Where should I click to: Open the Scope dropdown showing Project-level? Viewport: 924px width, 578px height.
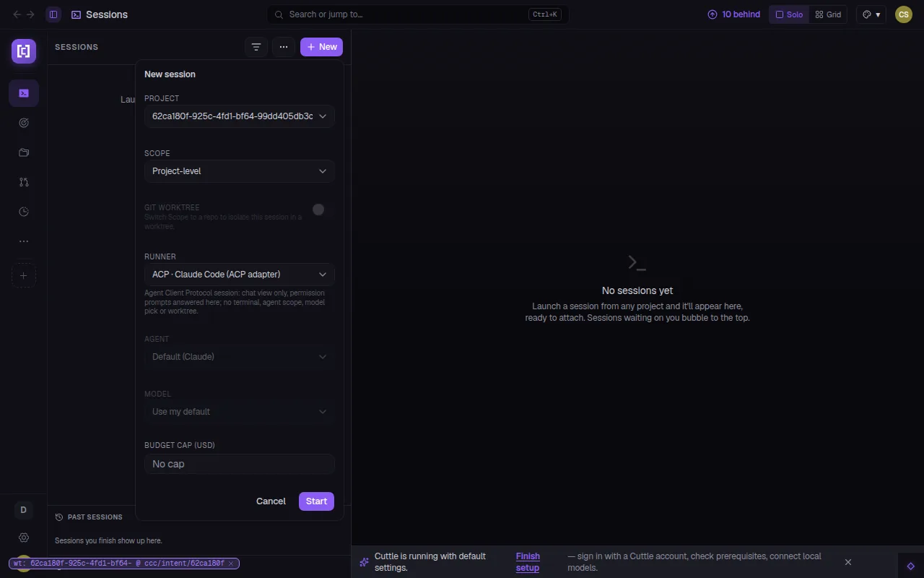coord(239,171)
